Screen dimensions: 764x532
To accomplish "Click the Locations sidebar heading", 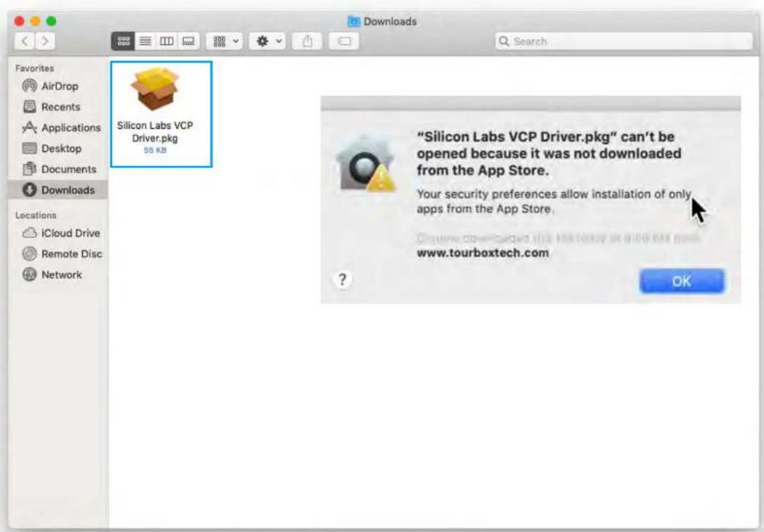I will [x=36, y=215].
